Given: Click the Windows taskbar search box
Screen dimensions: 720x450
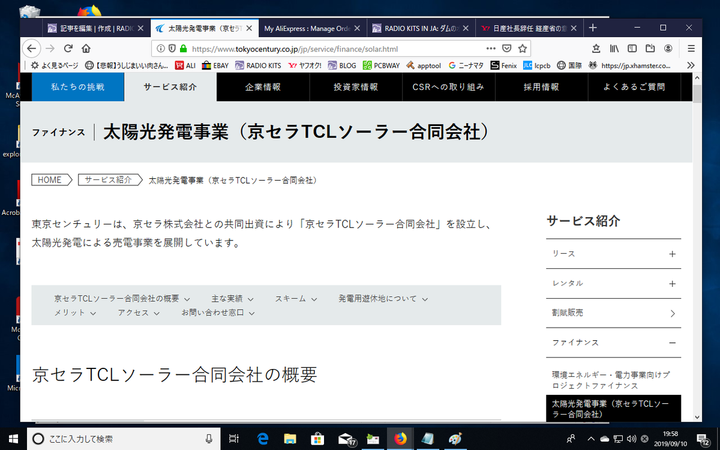Looking at the screenshot, I should (x=120, y=439).
